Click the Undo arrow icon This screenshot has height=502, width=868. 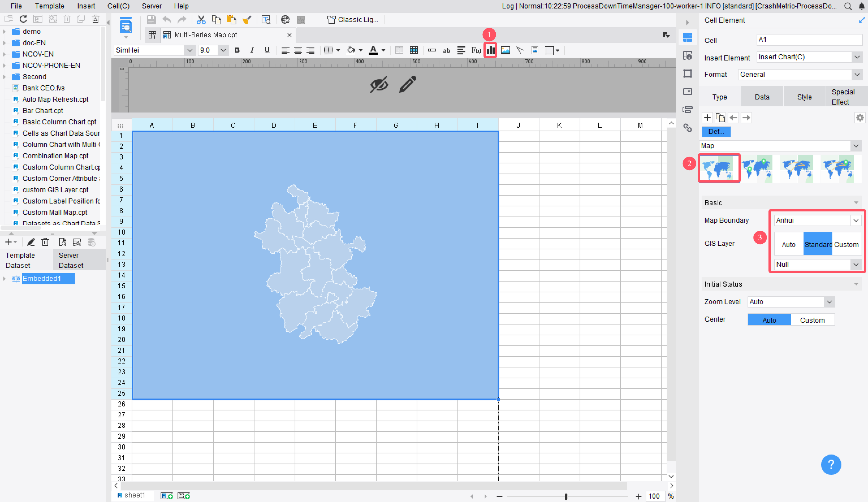click(167, 20)
